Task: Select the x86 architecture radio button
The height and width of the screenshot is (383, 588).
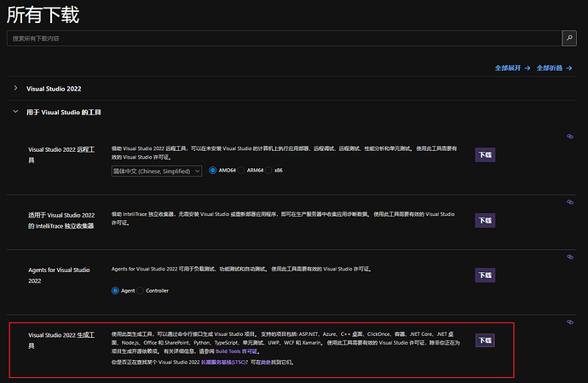Action: click(x=268, y=170)
